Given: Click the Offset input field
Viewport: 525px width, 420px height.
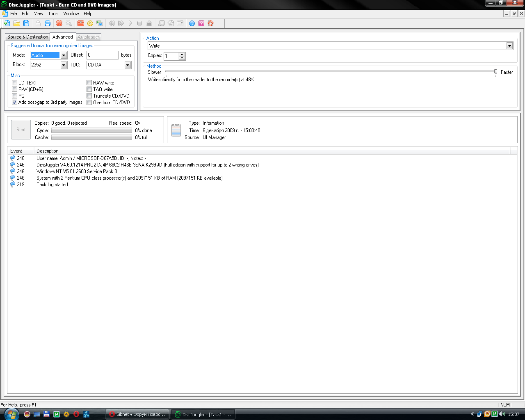Looking at the screenshot, I should 102,55.
